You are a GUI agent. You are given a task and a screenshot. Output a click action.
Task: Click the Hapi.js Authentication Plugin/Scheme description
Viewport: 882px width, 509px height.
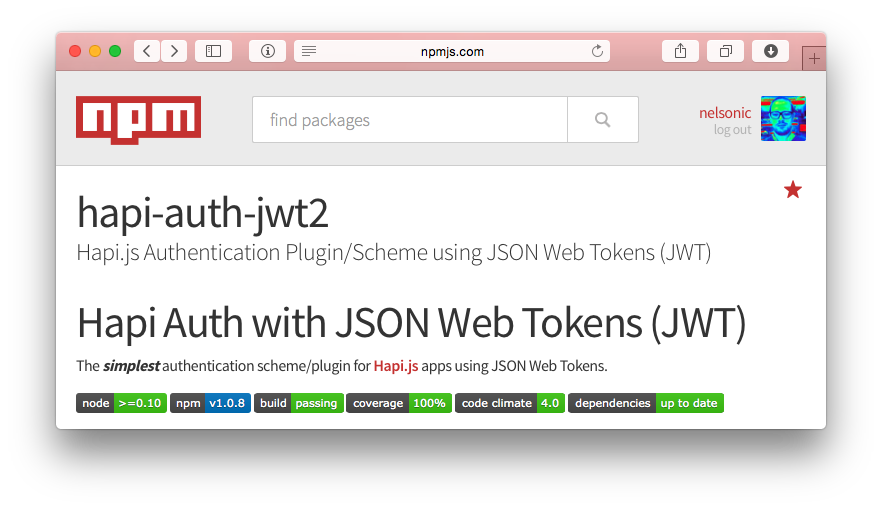[394, 253]
